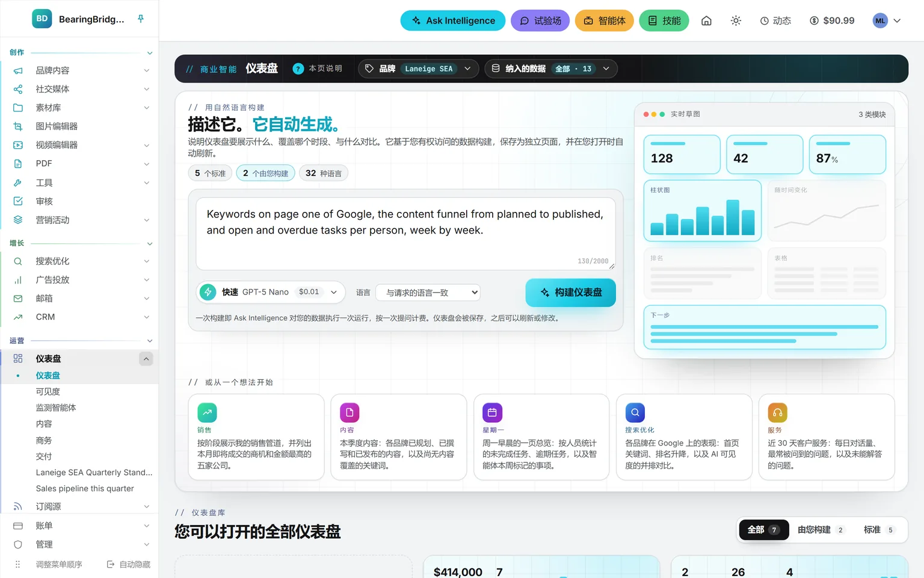Open the 快速 GPT-5 Nano model selector

tap(271, 292)
